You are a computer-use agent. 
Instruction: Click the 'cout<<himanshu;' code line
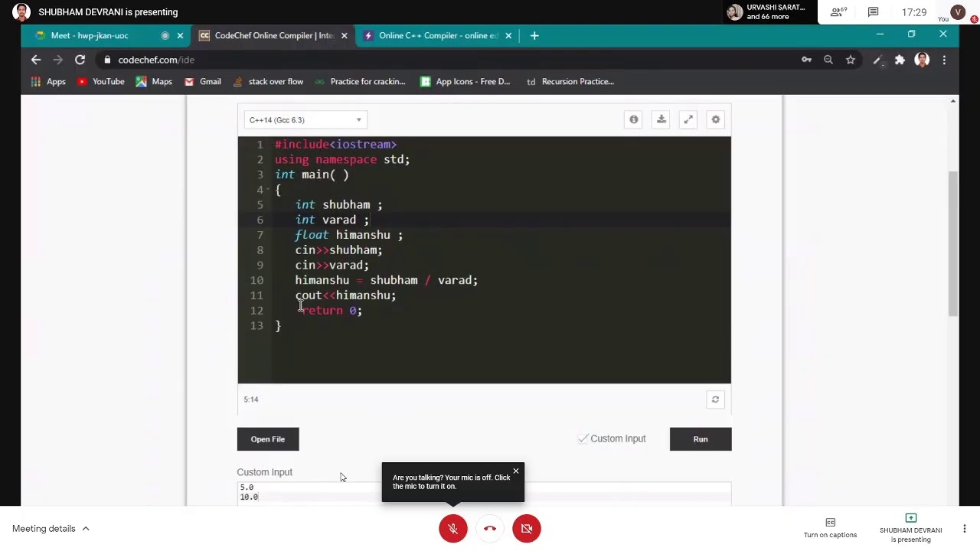[345, 295]
